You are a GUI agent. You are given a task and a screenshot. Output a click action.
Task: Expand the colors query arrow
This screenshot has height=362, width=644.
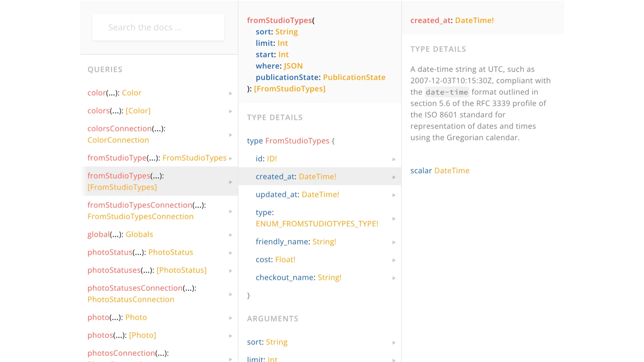click(230, 111)
